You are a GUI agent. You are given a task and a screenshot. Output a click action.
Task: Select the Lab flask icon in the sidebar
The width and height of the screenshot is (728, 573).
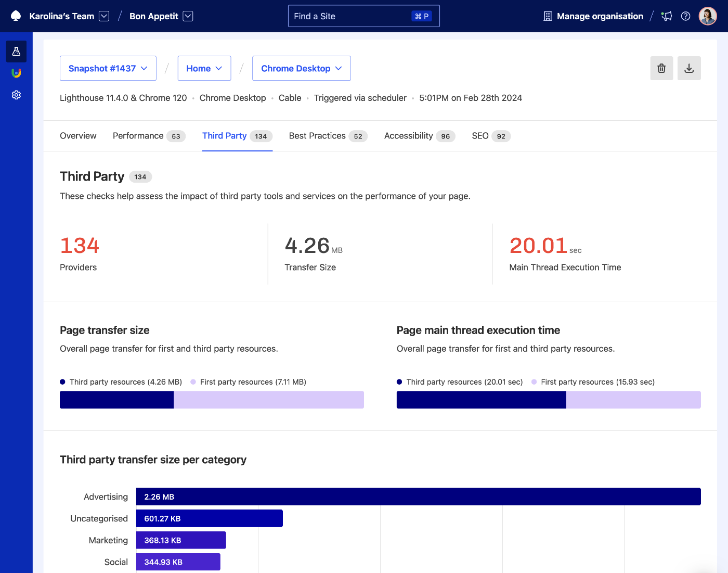click(x=16, y=52)
